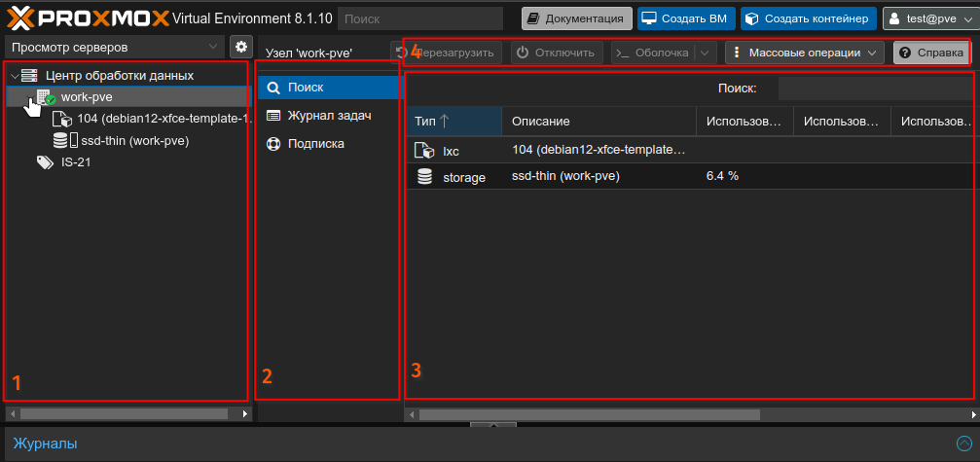Click the storage database icon in table
This screenshot has width=980, height=462.
pos(425,177)
